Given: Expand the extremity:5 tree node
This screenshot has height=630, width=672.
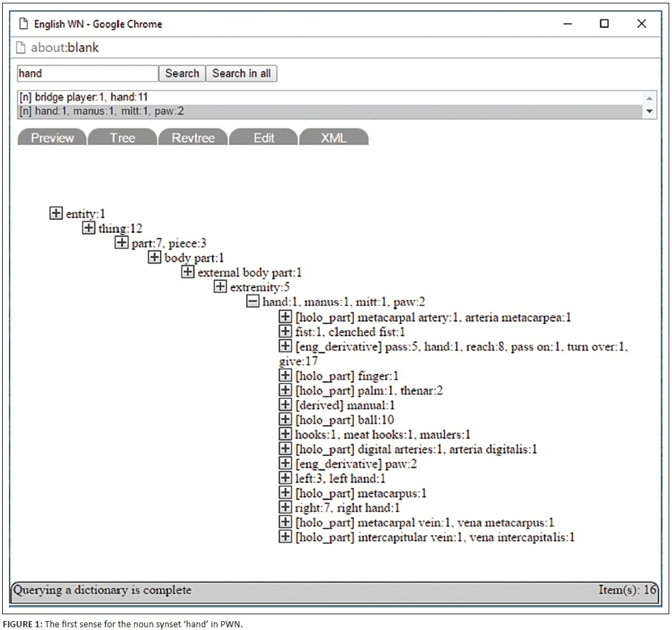Looking at the screenshot, I should (220, 287).
